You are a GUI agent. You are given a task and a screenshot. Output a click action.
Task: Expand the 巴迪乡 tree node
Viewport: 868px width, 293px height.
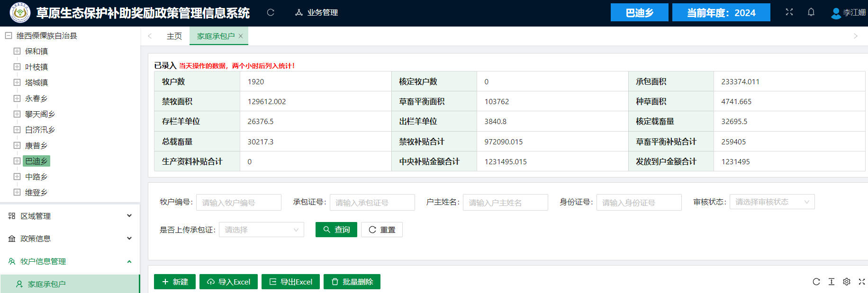click(x=17, y=161)
